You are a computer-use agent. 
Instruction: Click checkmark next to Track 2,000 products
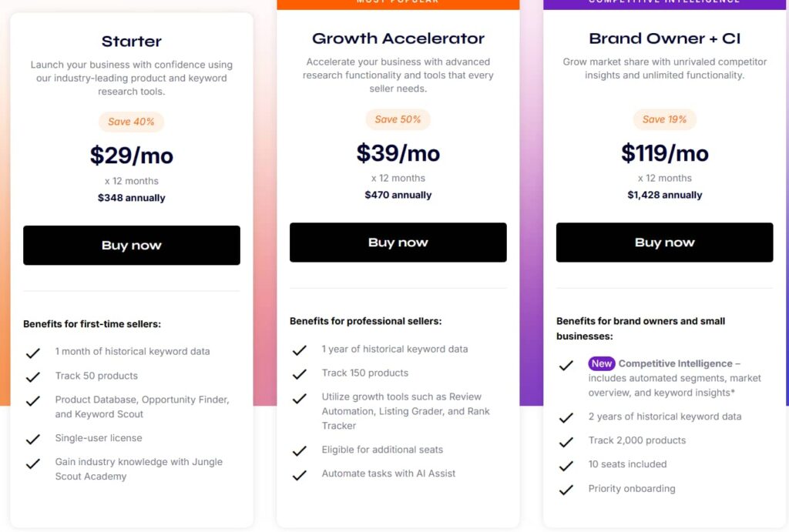pyautogui.click(x=566, y=442)
